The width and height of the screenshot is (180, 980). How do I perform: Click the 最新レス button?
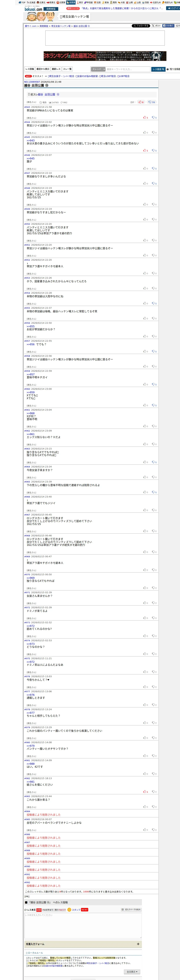click(56, 69)
